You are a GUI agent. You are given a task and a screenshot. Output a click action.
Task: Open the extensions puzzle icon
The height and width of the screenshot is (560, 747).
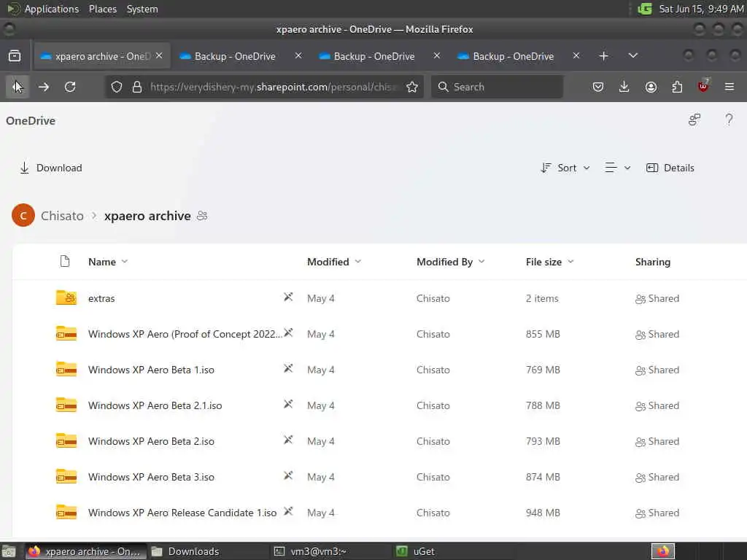(x=677, y=87)
